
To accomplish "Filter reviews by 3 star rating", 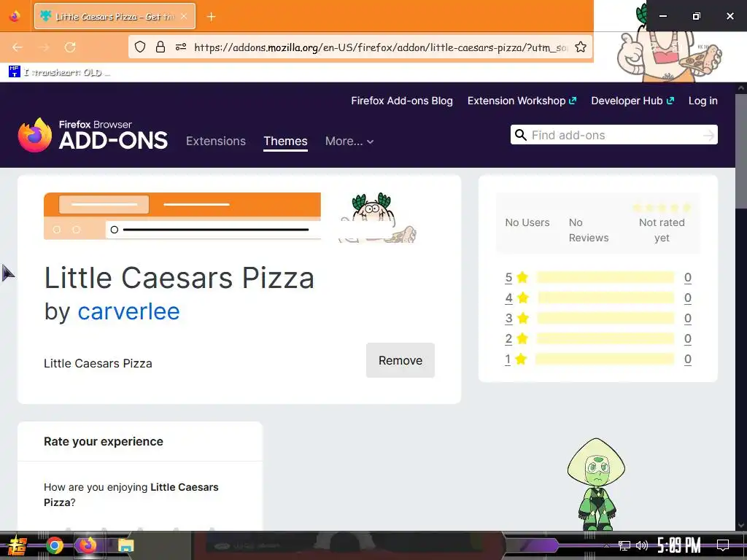I will (517, 318).
